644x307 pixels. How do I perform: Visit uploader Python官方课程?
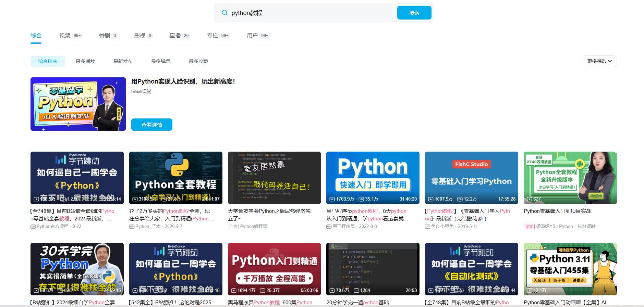(x=52, y=226)
